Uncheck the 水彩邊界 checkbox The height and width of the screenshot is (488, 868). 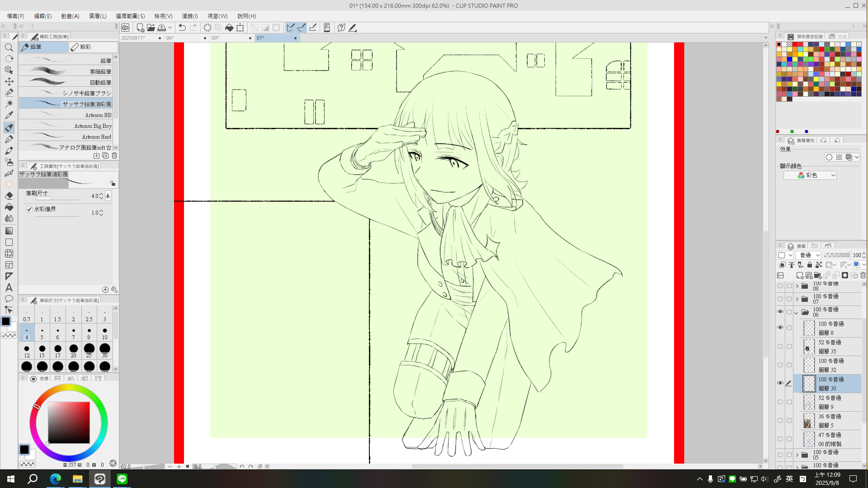[x=29, y=209]
